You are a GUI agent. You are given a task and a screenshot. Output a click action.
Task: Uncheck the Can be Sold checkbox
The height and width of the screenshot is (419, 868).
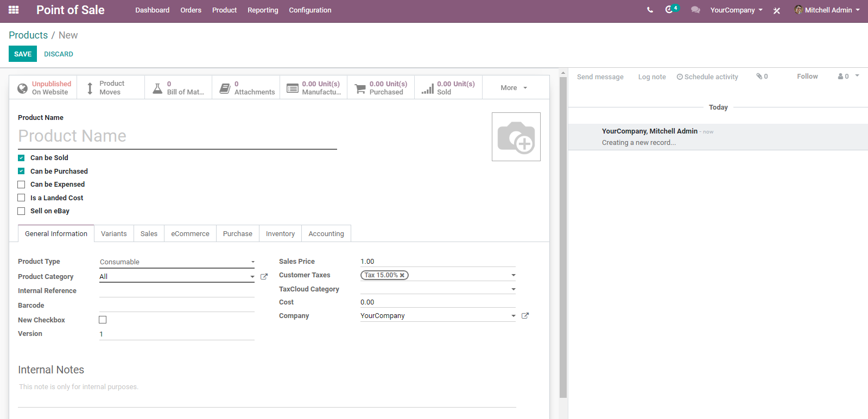(x=21, y=158)
